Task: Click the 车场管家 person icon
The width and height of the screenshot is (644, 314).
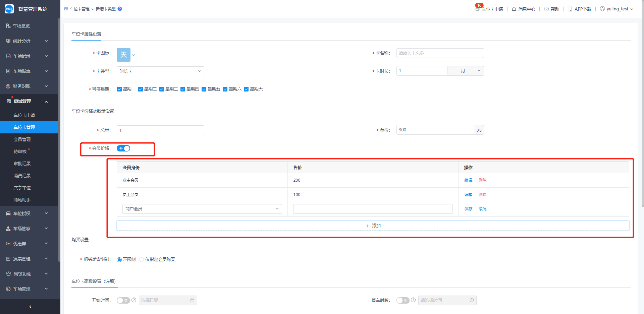Action: point(8,229)
